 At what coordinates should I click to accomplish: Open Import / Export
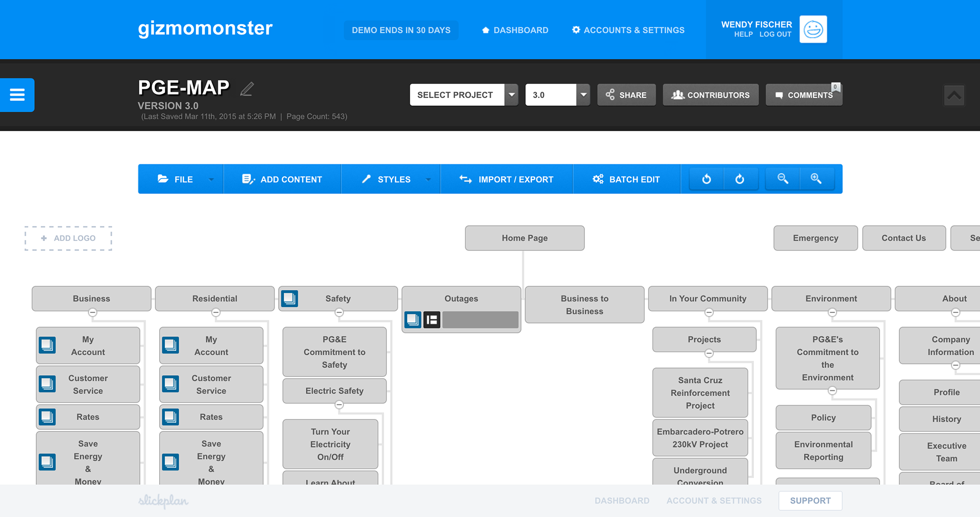507,179
